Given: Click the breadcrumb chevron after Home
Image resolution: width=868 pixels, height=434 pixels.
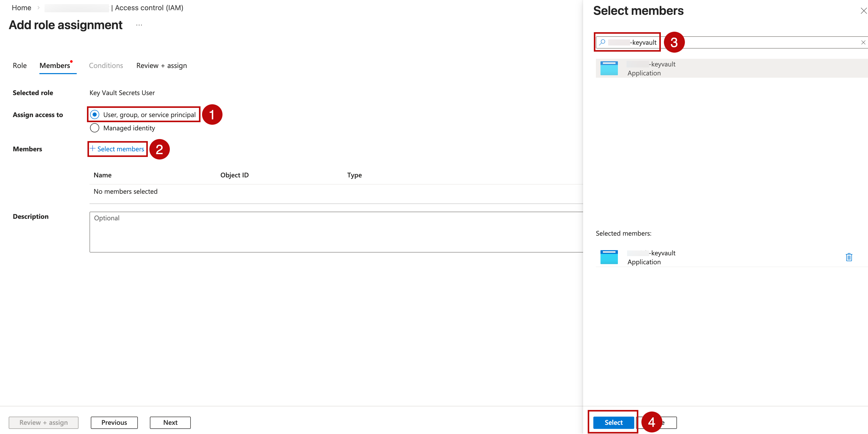Looking at the screenshot, I should (38, 7).
